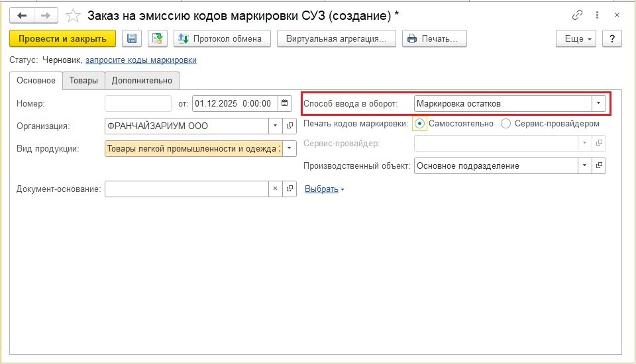Add the form to favorites with star
The image size is (636, 364).
click(74, 15)
